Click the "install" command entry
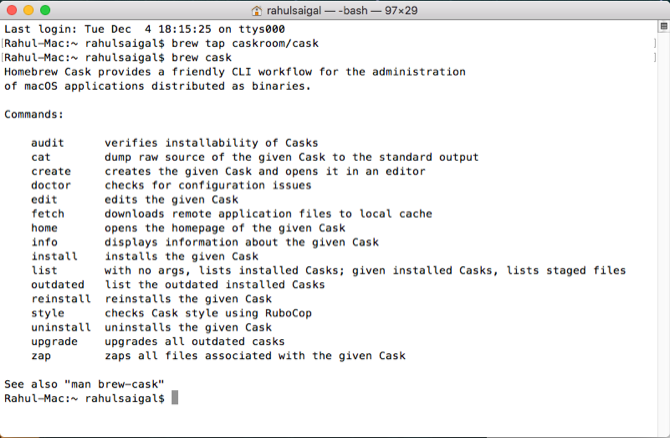The height and width of the screenshot is (438, 670). click(x=54, y=256)
